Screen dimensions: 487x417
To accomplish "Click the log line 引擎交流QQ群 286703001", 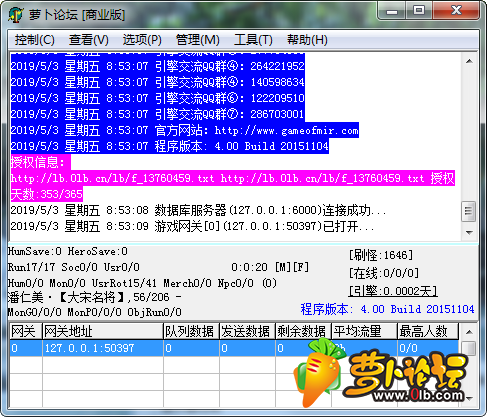I will point(158,114).
